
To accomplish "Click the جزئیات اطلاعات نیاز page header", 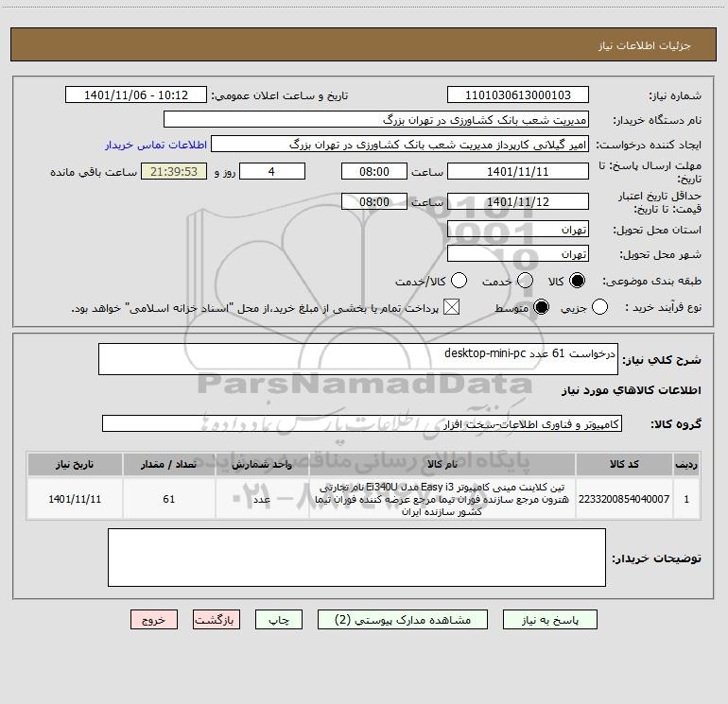I will [644, 45].
